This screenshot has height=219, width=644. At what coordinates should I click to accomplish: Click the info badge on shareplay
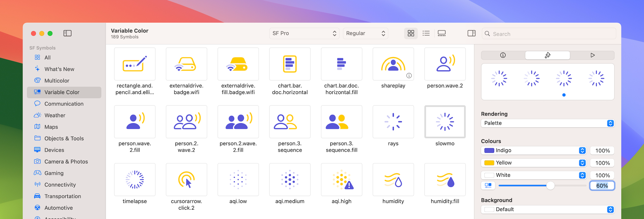pos(409,76)
